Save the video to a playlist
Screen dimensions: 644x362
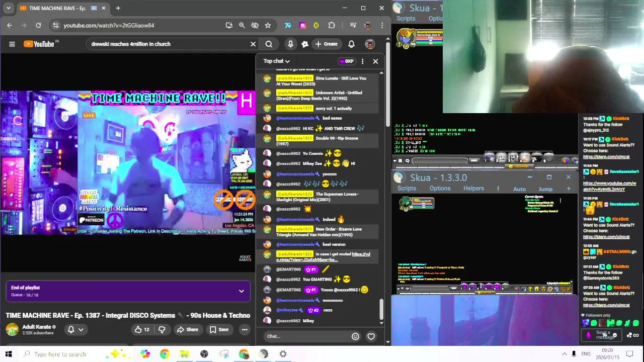tap(219, 330)
